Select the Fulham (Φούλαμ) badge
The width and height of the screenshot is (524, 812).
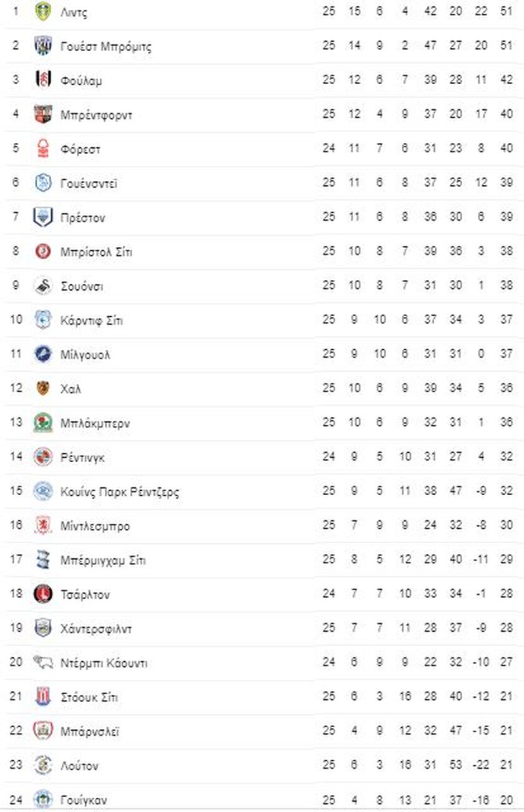43,80
